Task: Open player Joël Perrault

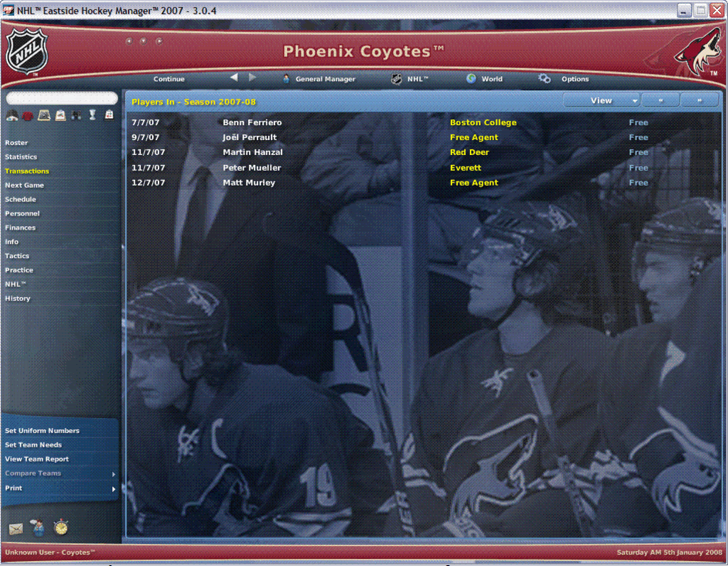Action: 250,137
